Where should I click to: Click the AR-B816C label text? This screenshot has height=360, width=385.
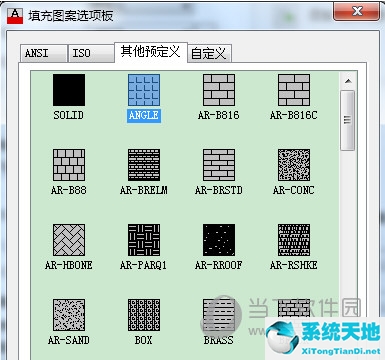coord(294,115)
